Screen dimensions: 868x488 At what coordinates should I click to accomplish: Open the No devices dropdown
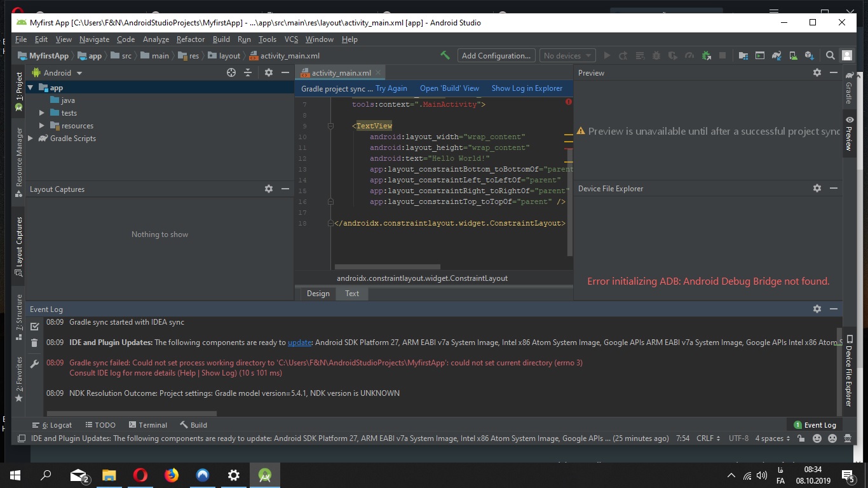tap(567, 56)
